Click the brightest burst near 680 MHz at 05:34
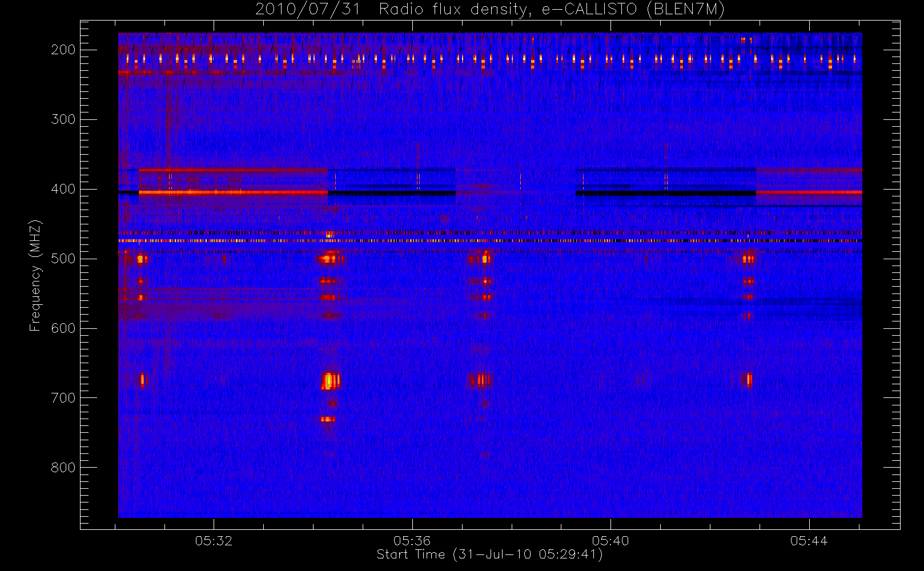Image resolution: width=924 pixels, height=571 pixels. pyautogui.click(x=330, y=380)
